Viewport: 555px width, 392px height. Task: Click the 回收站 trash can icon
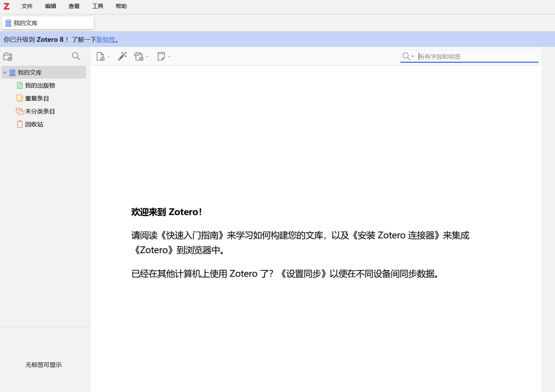pos(20,124)
